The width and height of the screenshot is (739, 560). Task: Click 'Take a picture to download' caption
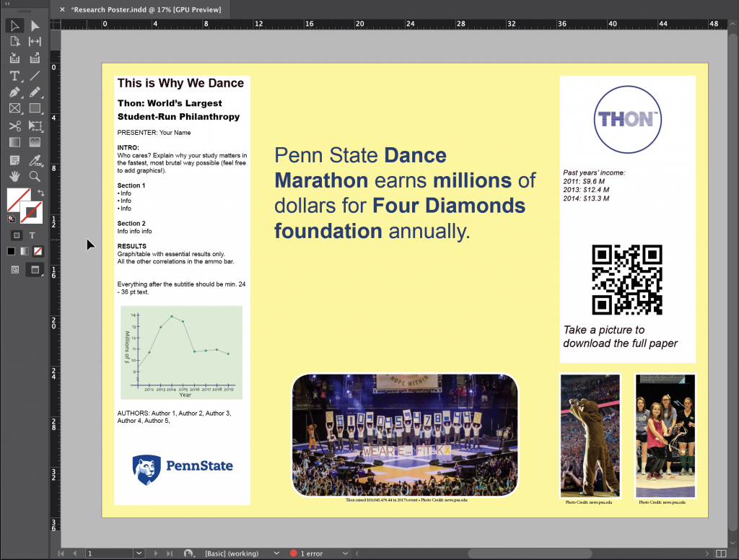[620, 336]
